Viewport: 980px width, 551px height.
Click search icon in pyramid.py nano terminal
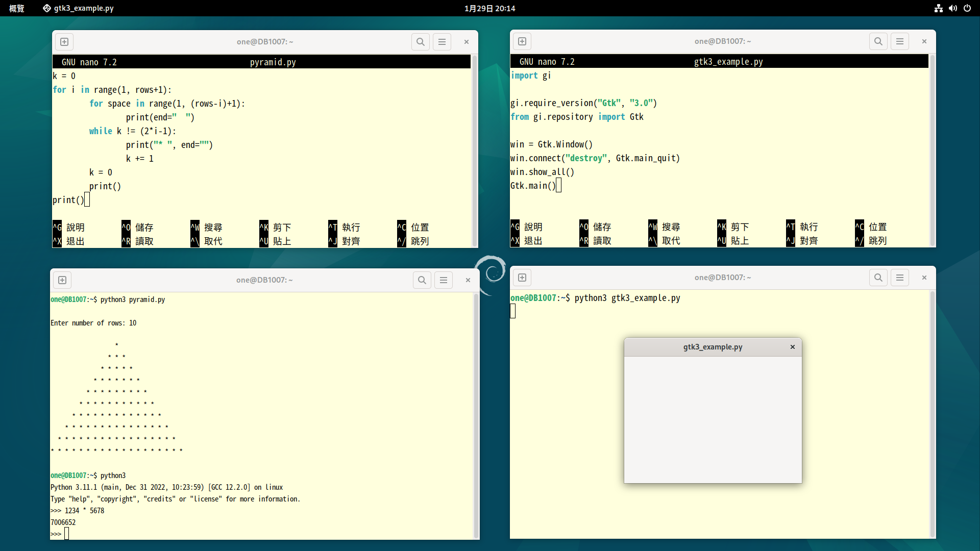click(420, 42)
